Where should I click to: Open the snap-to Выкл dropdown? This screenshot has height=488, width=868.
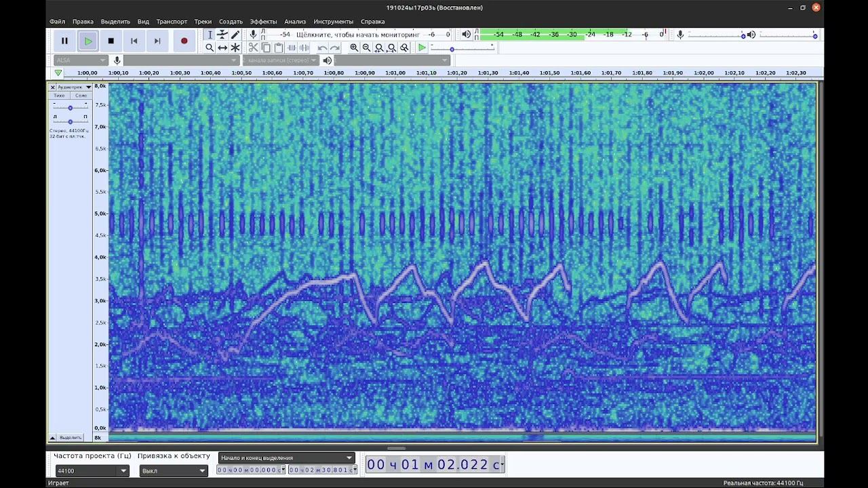pos(174,470)
